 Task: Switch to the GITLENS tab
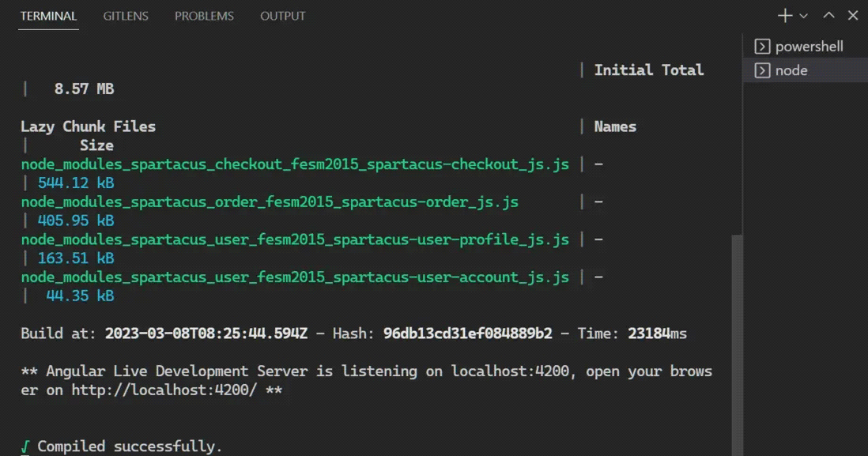pos(126,16)
